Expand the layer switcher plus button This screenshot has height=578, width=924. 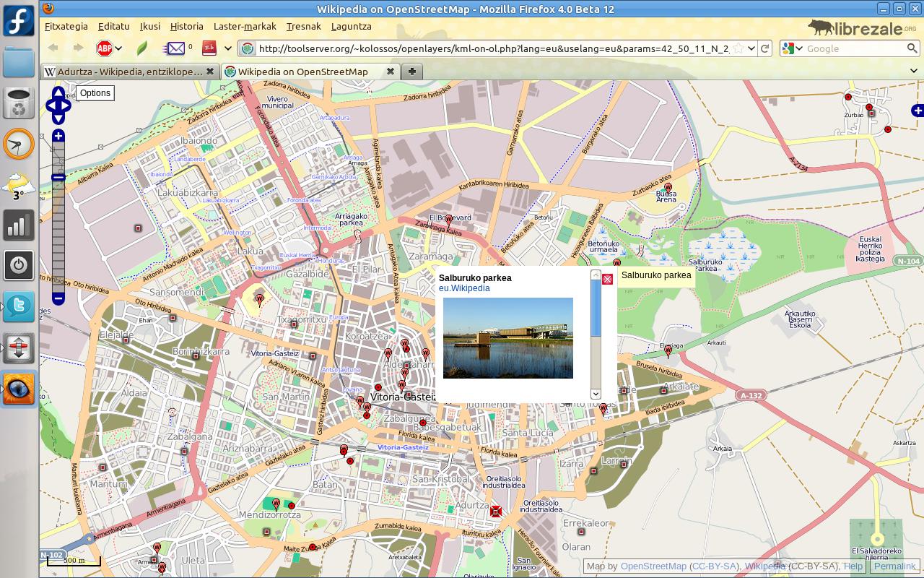click(x=917, y=111)
